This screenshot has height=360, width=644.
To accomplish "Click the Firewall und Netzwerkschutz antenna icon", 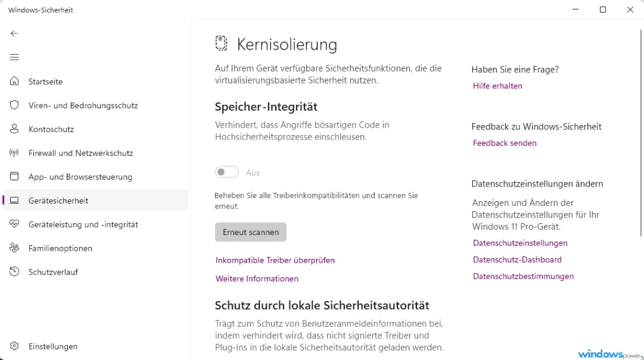I will (x=14, y=153).
